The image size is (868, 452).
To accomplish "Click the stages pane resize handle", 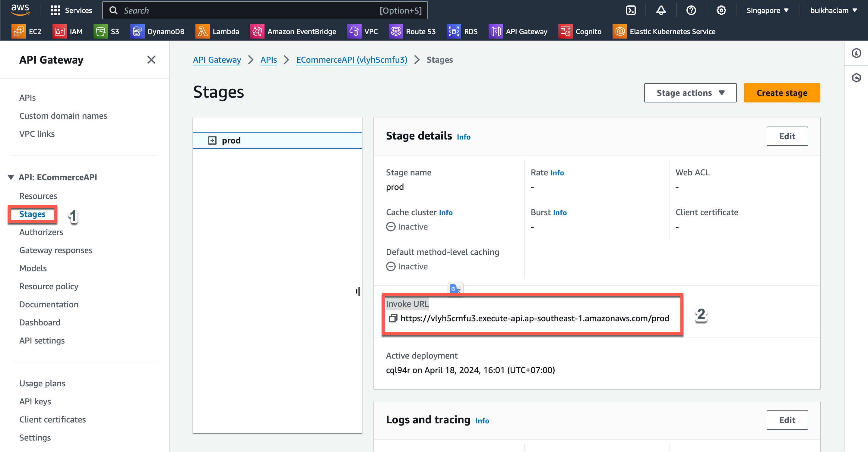I will (358, 291).
